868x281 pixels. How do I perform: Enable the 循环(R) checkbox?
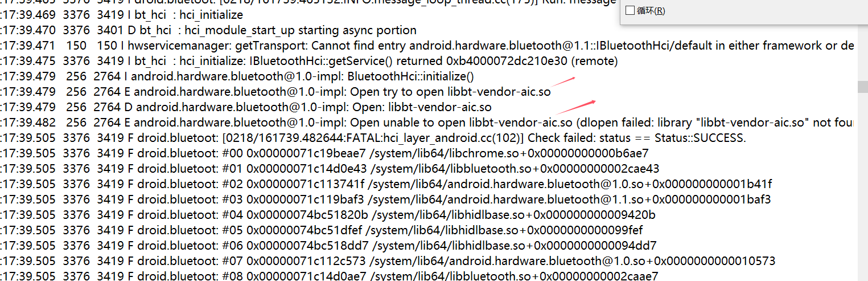point(630,11)
